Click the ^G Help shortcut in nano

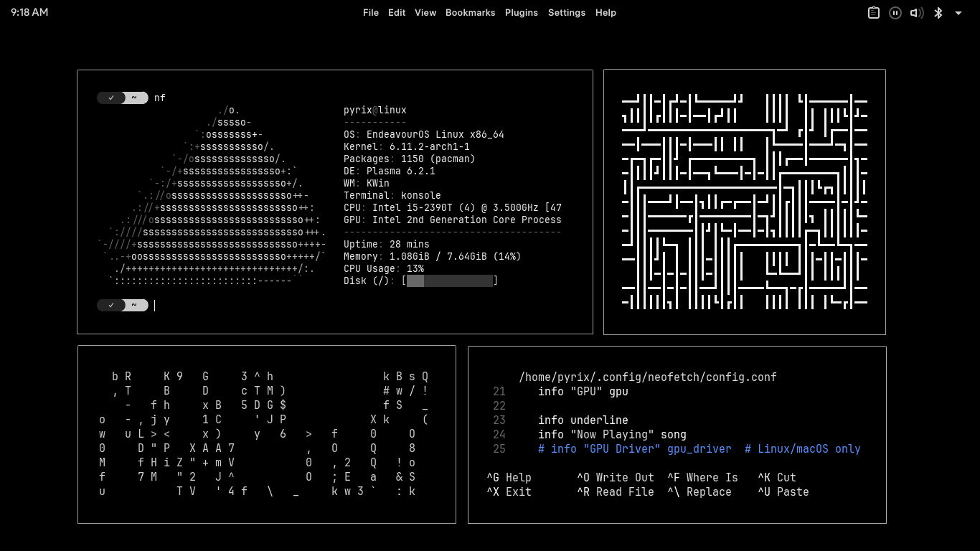click(509, 478)
